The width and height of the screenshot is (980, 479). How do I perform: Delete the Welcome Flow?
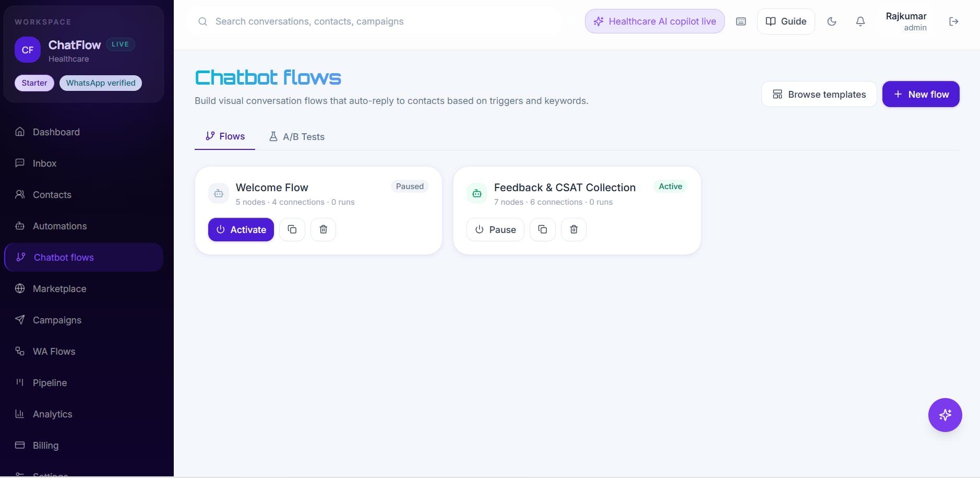tap(324, 229)
